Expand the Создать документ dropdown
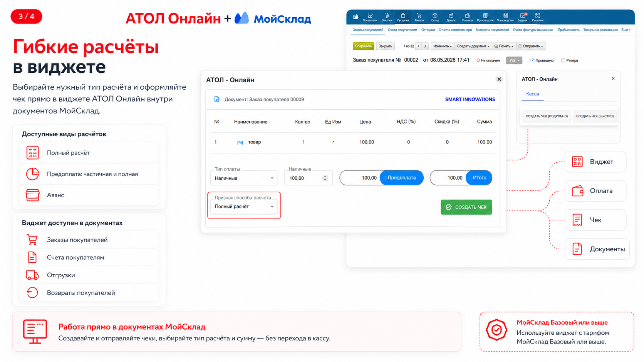The width and height of the screenshot is (644, 362). tap(473, 46)
